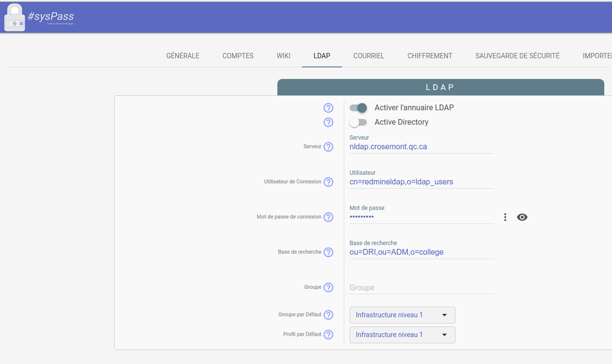Show help for Utilisateur de Connexion

coord(328,182)
